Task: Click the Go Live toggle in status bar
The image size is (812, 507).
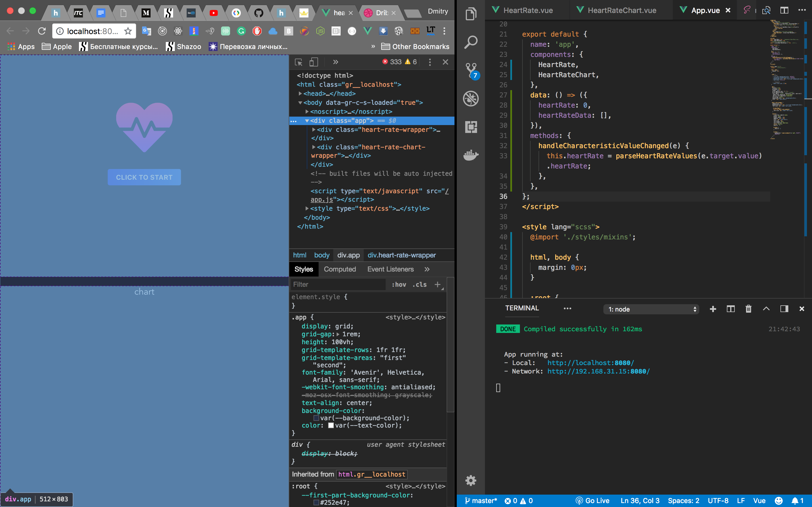Action: click(592, 501)
